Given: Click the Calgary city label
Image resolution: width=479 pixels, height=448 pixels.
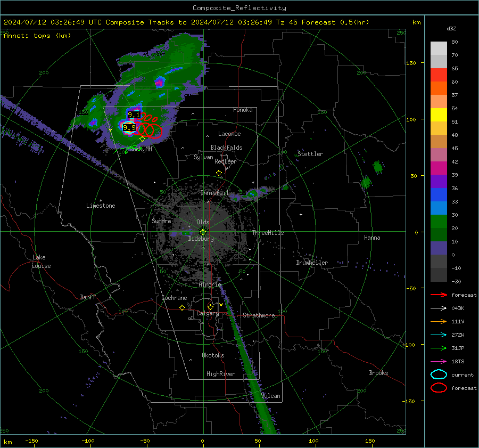Looking at the screenshot, I should pos(208,313).
